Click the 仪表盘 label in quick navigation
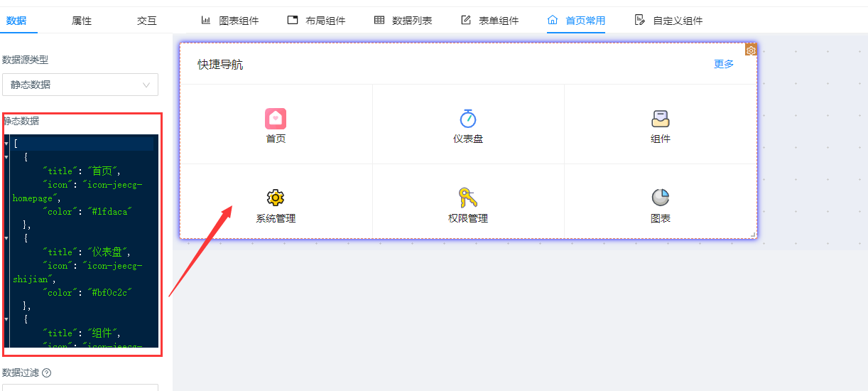The height and width of the screenshot is (391, 868). point(468,139)
